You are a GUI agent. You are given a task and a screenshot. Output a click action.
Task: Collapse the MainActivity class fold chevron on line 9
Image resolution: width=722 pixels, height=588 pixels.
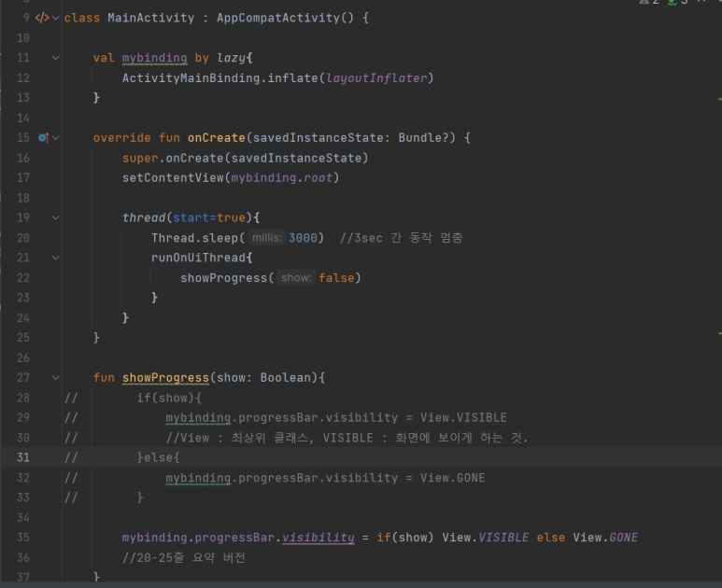[x=56, y=18]
